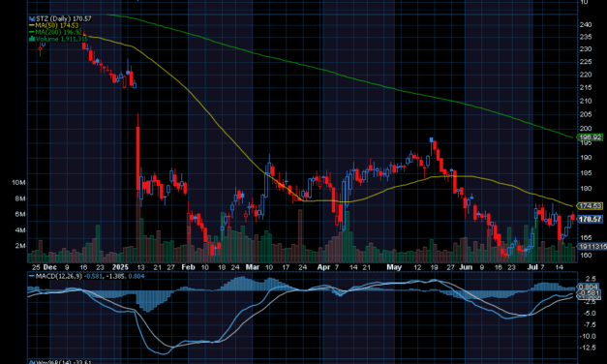Click the Mar label on the date axis
This screenshot has height=364, width=607.
253,267
